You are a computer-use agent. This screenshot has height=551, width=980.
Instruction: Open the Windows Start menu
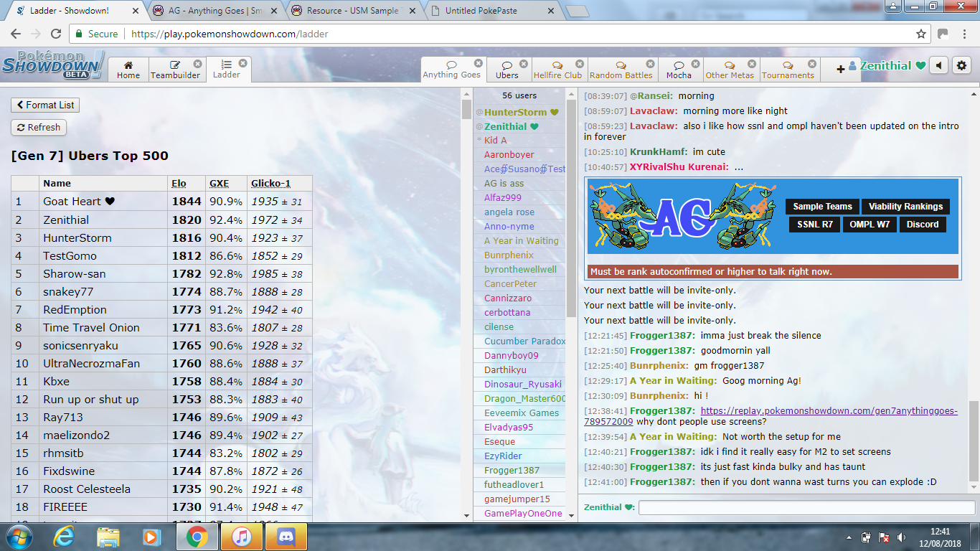click(x=18, y=537)
